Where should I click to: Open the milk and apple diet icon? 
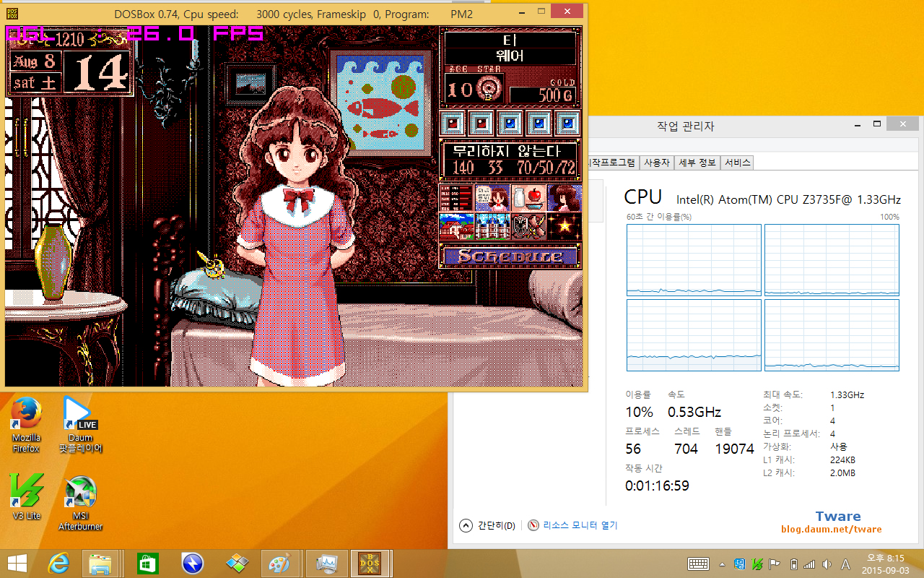click(x=528, y=197)
